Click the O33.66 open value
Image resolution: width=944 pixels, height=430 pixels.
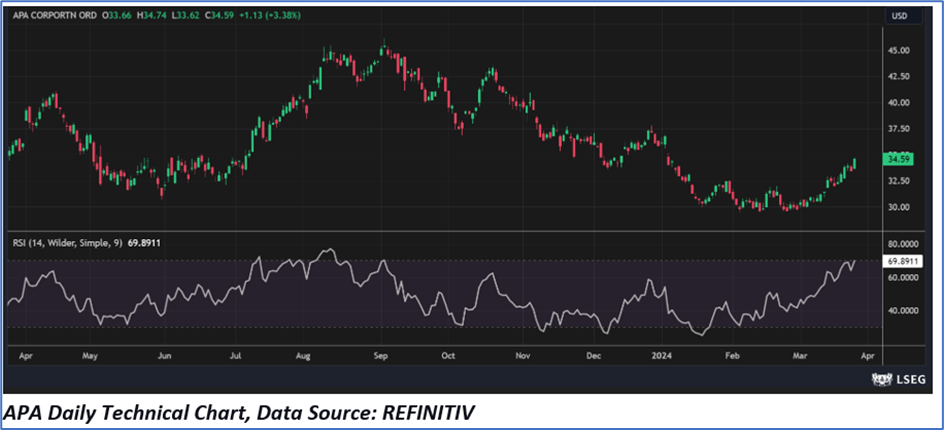click(x=117, y=14)
